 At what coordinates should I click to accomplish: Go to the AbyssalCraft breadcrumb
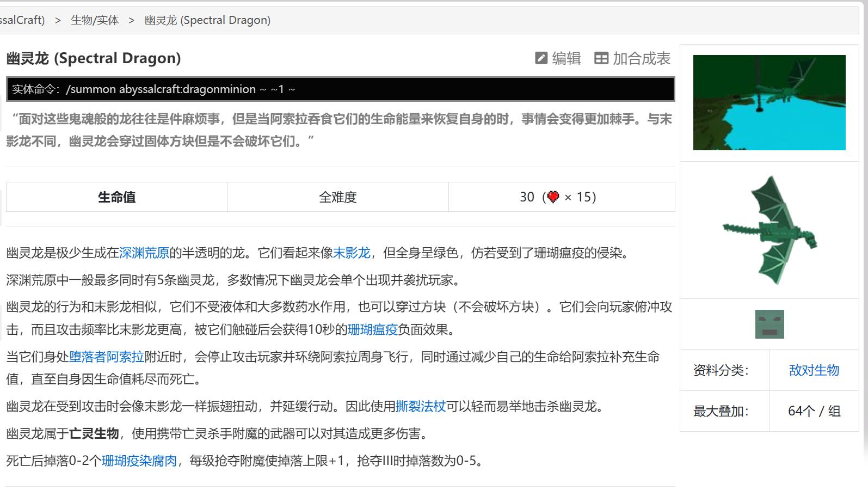22,20
